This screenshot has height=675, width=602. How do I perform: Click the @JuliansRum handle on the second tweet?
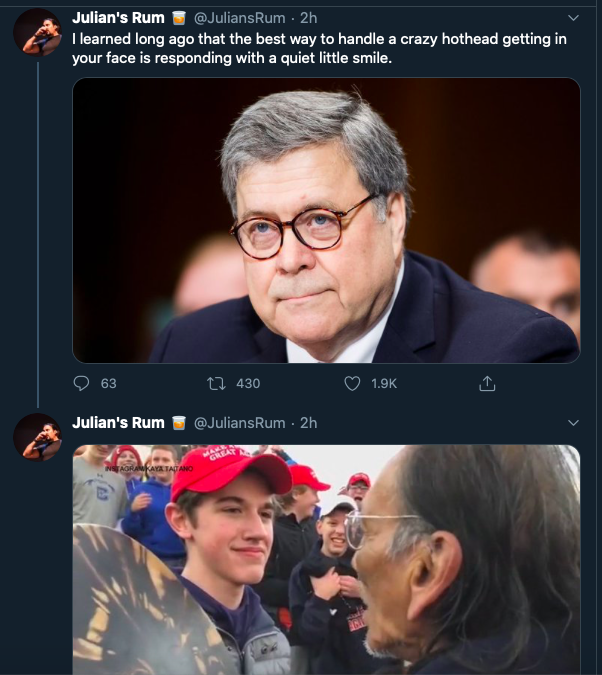(239, 423)
